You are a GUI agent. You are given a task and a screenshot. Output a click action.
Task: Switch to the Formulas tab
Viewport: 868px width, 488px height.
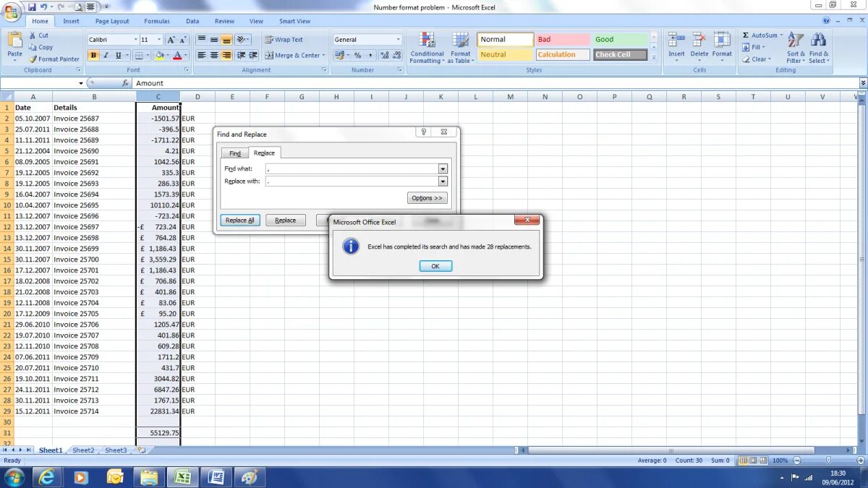(x=157, y=21)
